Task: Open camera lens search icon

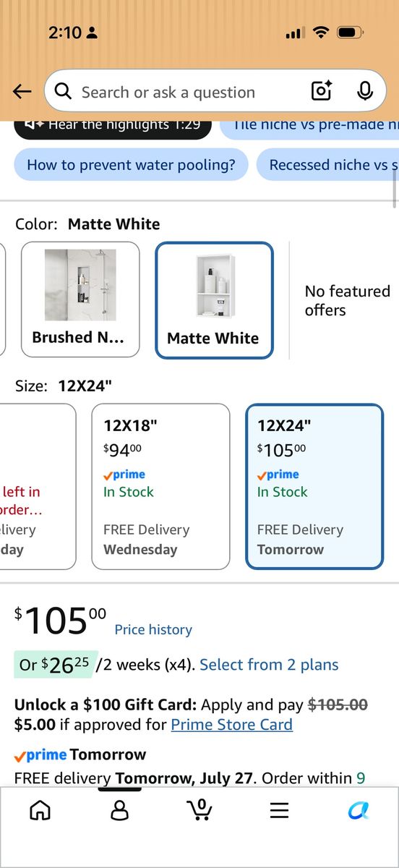Action: 321,91
